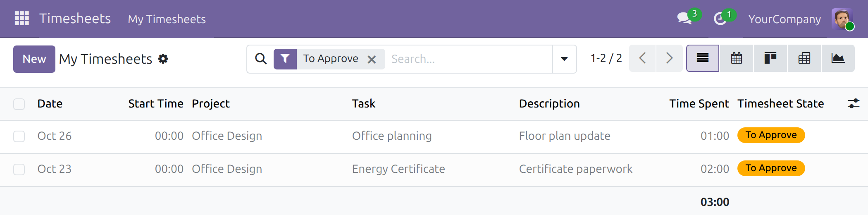The width and height of the screenshot is (868, 215).
Task: Select all rows with the header checkbox
Action: coord(19,104)
